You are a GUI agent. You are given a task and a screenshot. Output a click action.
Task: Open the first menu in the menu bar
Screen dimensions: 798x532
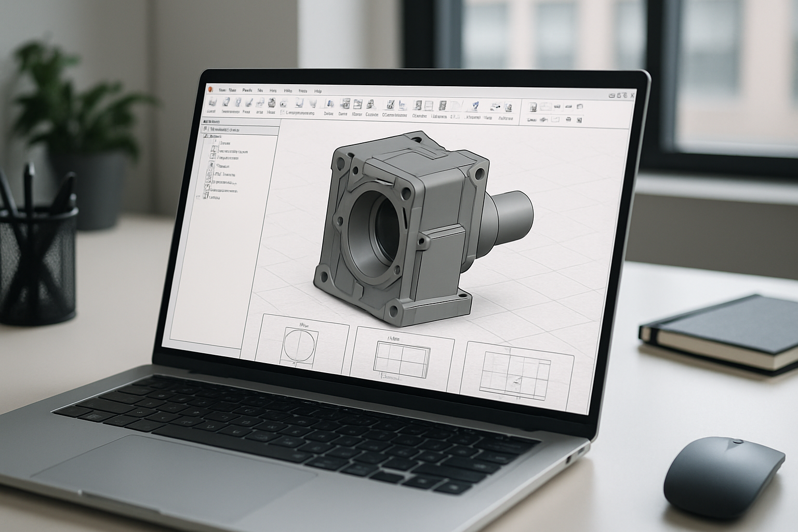(222, 90)
